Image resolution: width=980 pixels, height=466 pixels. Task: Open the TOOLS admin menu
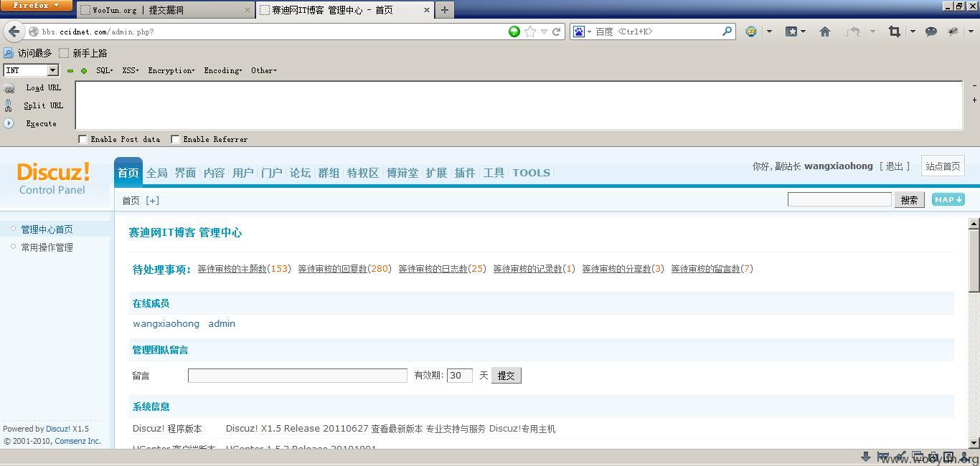531,173
